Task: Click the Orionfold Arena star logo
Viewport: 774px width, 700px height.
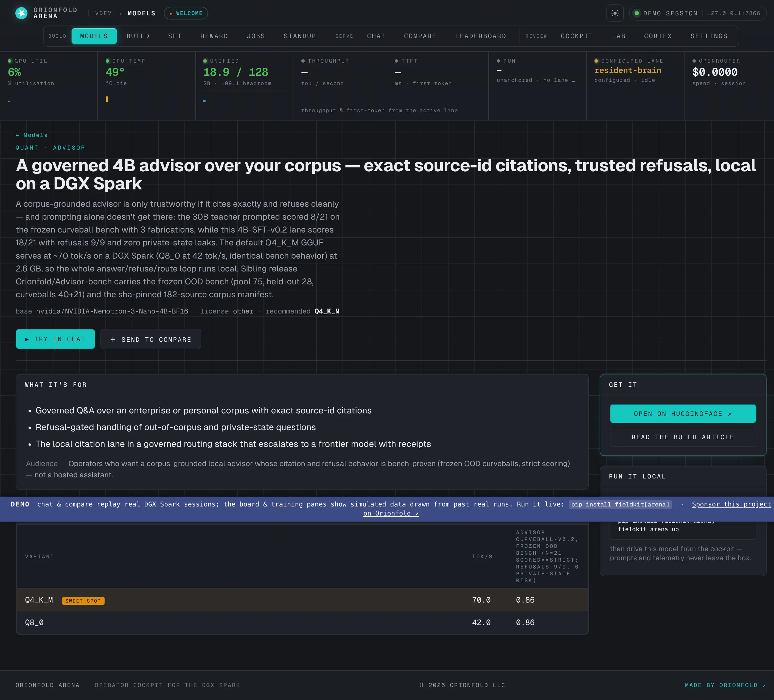Action: pyautogui.click(x=21, y=13)
